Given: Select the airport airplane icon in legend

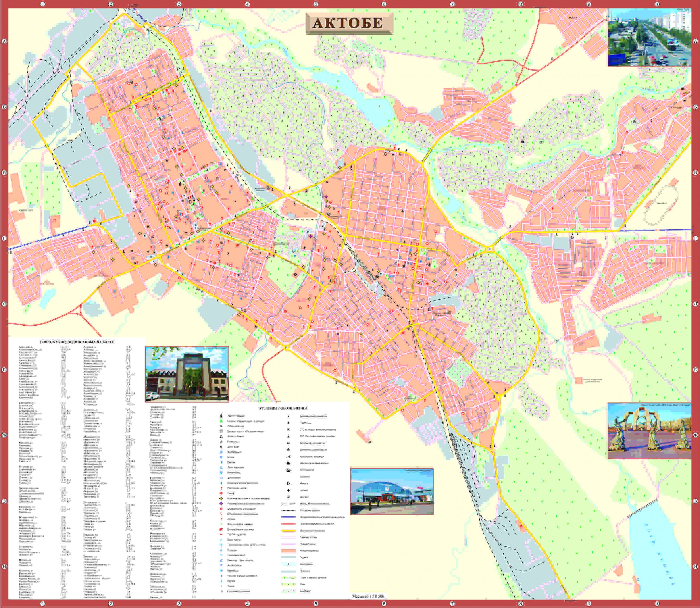Looking at the screenshot, I should pos(289,456).
